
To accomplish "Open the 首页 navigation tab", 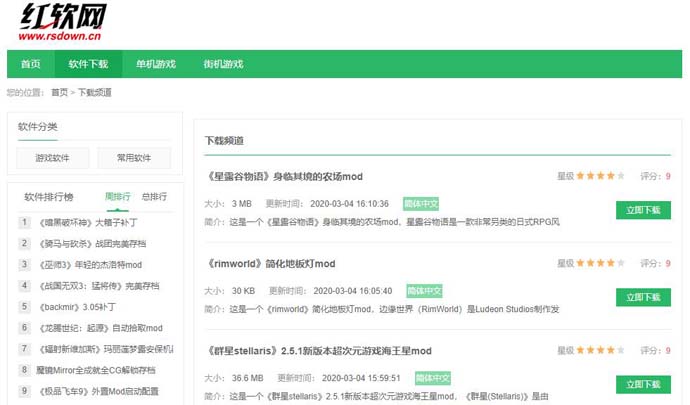I will click(x=31, y=64).
